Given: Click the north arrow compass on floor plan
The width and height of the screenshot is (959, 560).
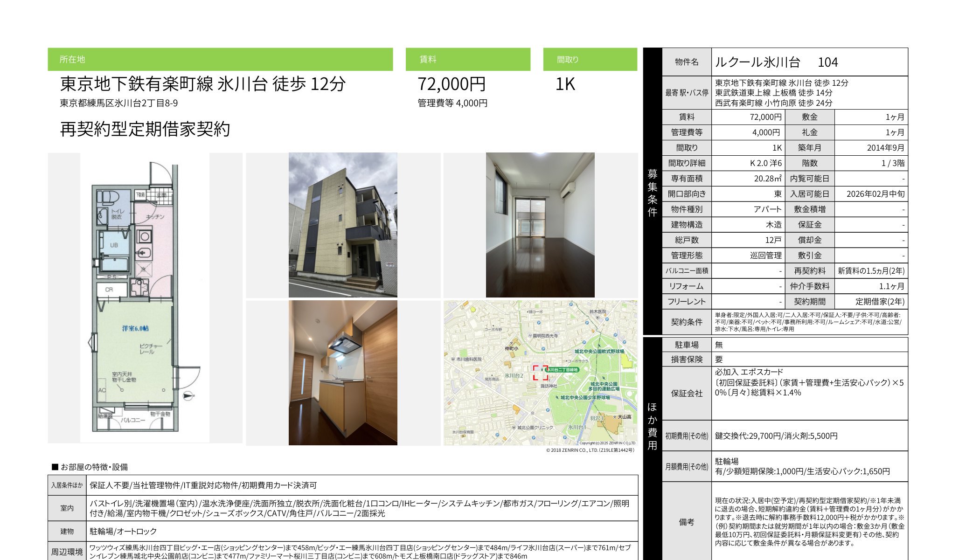Looking at the screenshot, I should (188, 396).
